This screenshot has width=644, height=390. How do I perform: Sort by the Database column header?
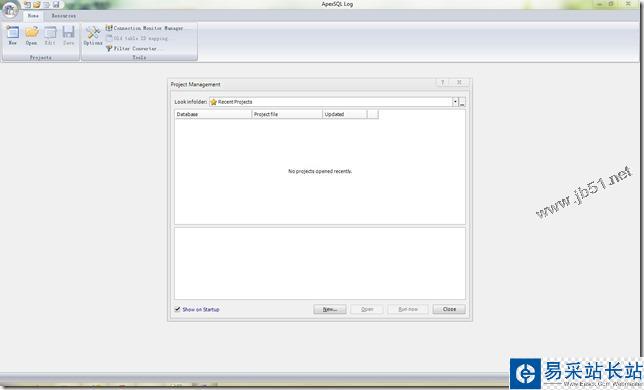tap(213, 114)
